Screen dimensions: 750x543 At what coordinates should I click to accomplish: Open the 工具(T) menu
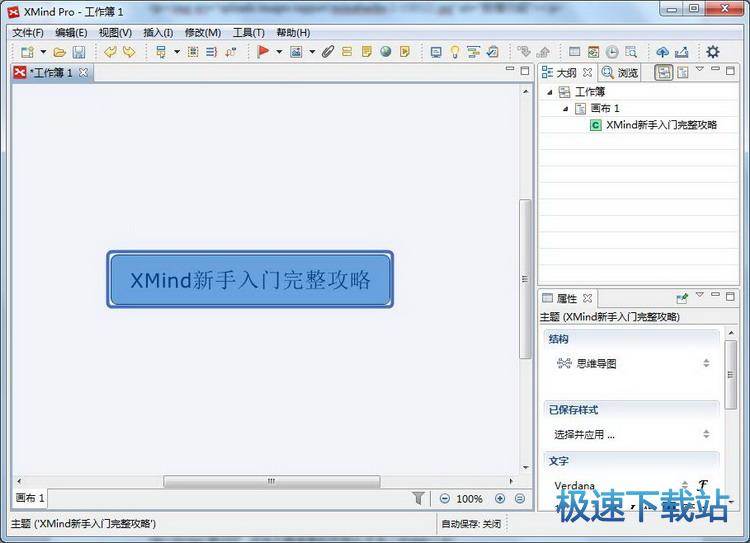coord(249,33)
